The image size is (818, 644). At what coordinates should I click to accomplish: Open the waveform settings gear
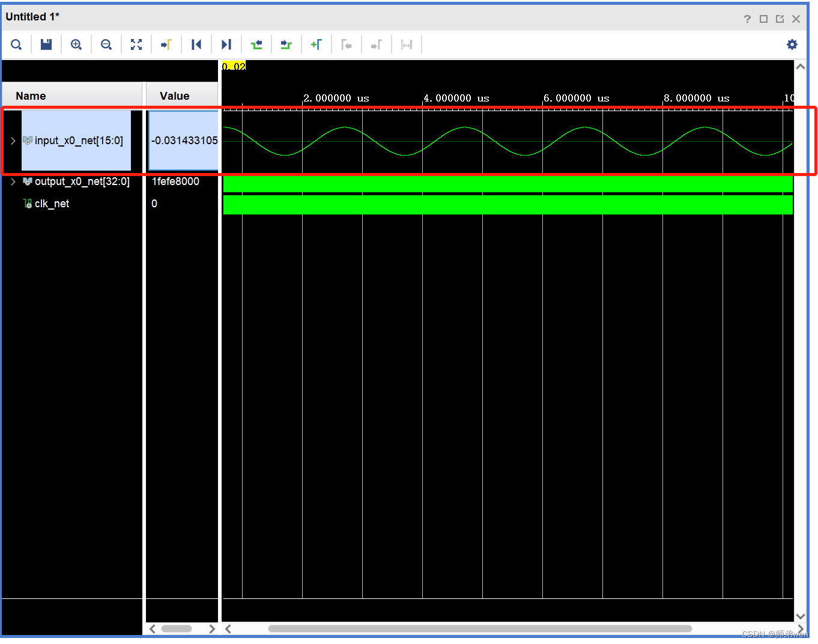[792, 44]
